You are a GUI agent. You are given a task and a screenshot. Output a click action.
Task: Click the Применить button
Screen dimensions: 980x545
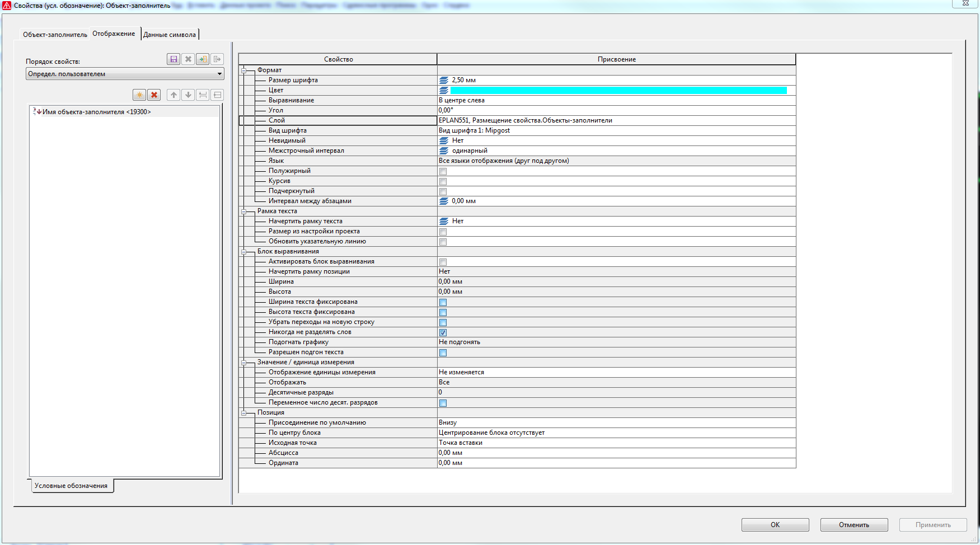(x=933, y=525)
